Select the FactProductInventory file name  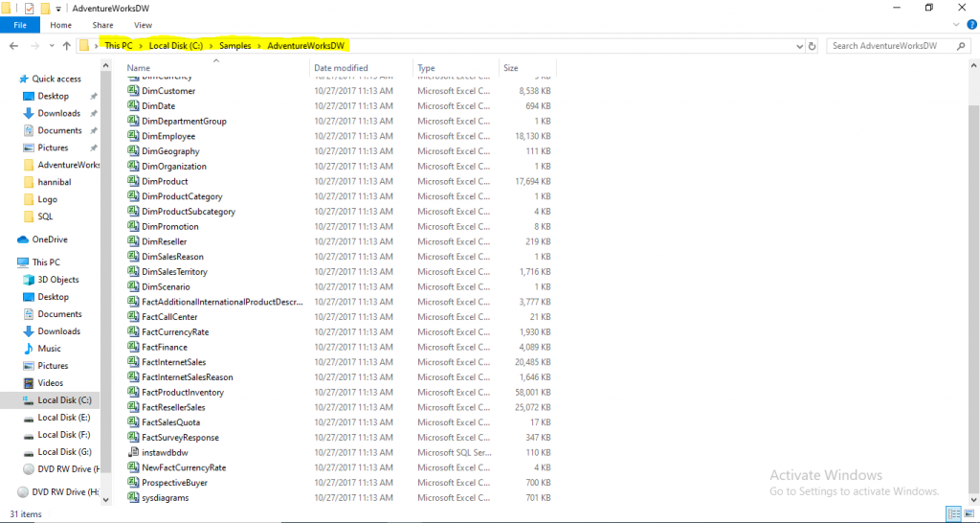pyautogui.click(x=183, y=393)
